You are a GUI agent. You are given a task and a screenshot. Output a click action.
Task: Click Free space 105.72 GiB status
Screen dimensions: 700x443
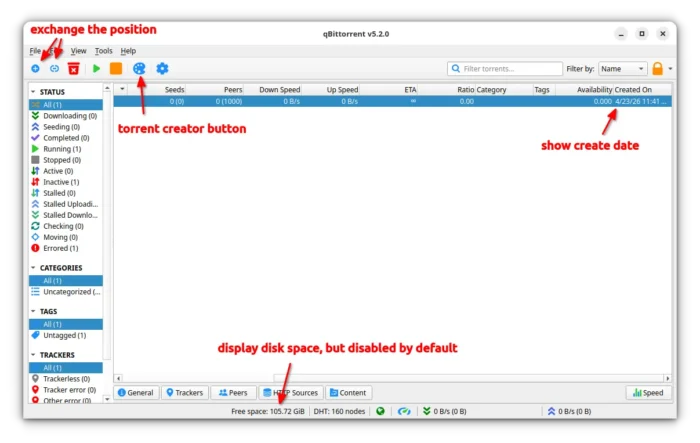[x=268, y=411]
